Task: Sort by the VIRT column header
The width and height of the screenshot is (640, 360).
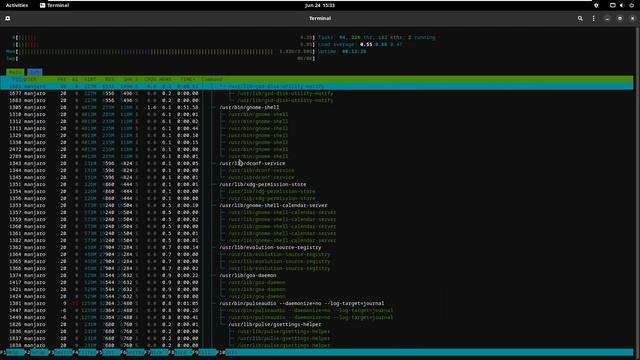Action: [x=90, y=79]
